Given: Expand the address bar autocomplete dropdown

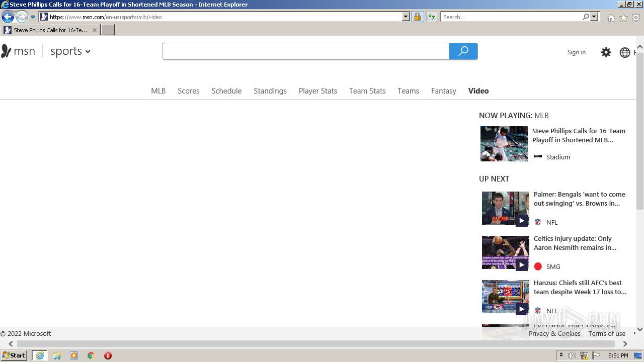Looking at the screenshot, I should pyautogui.click(x=406, y=17).
